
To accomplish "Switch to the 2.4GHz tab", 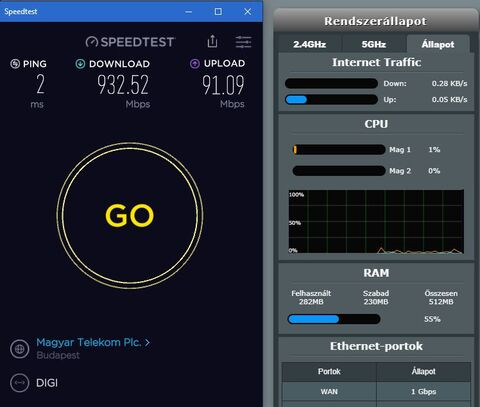I will [310, 44].
